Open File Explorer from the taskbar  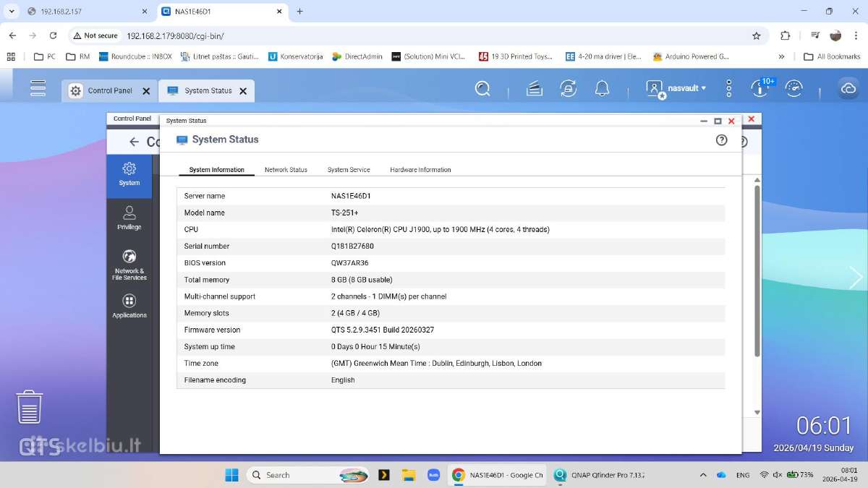[x=409, y=475]
